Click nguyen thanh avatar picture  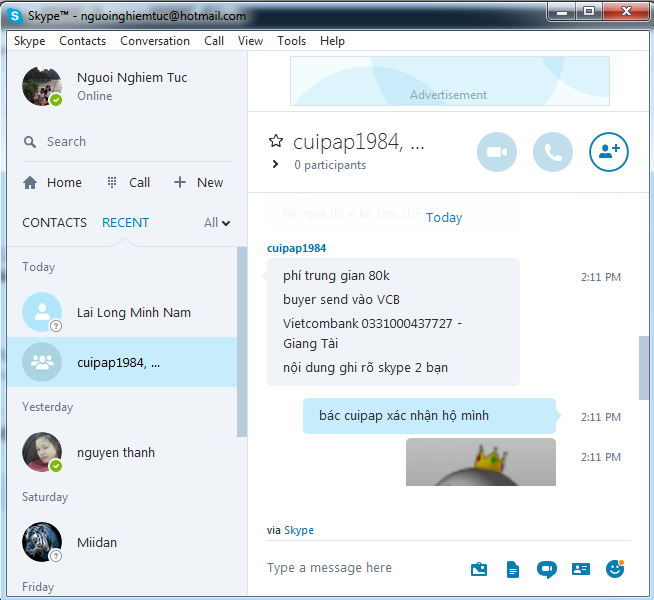(x=42, y=452)
